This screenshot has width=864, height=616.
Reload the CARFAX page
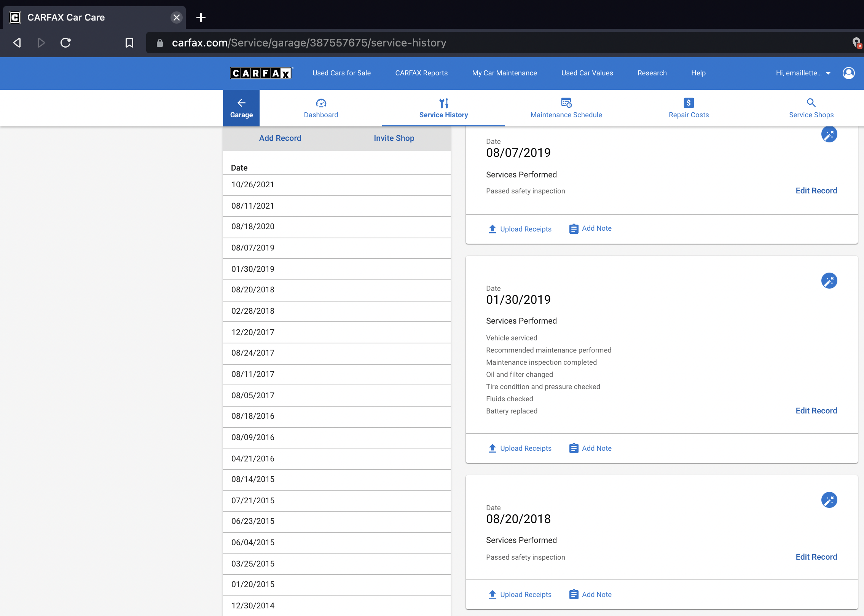pyautogui.click(x=65, y=43)
